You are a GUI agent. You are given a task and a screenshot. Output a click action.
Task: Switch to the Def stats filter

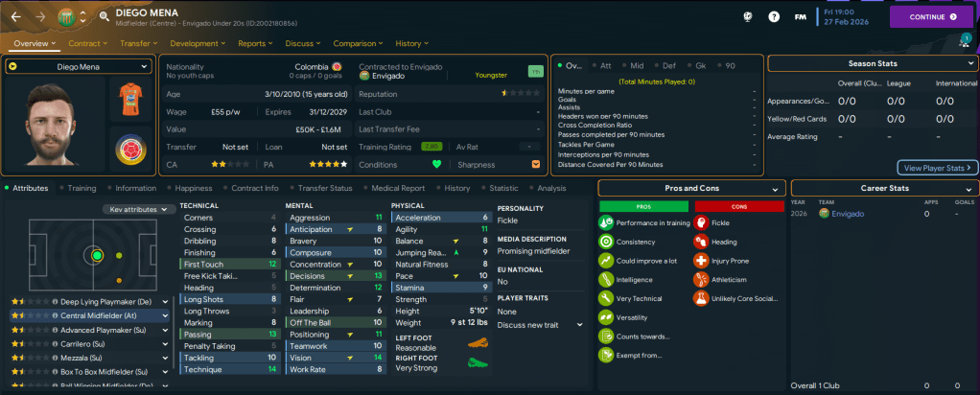point(669,65)
